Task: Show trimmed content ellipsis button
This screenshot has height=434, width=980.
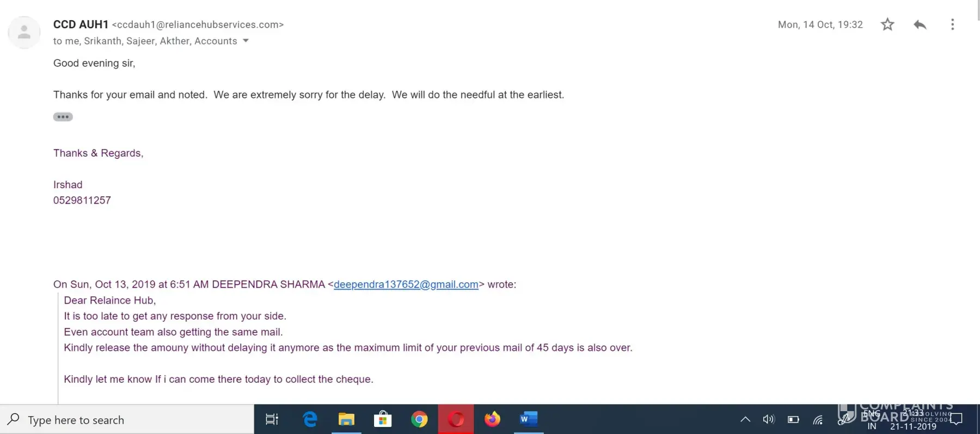Action: click(x=63, y=117)
